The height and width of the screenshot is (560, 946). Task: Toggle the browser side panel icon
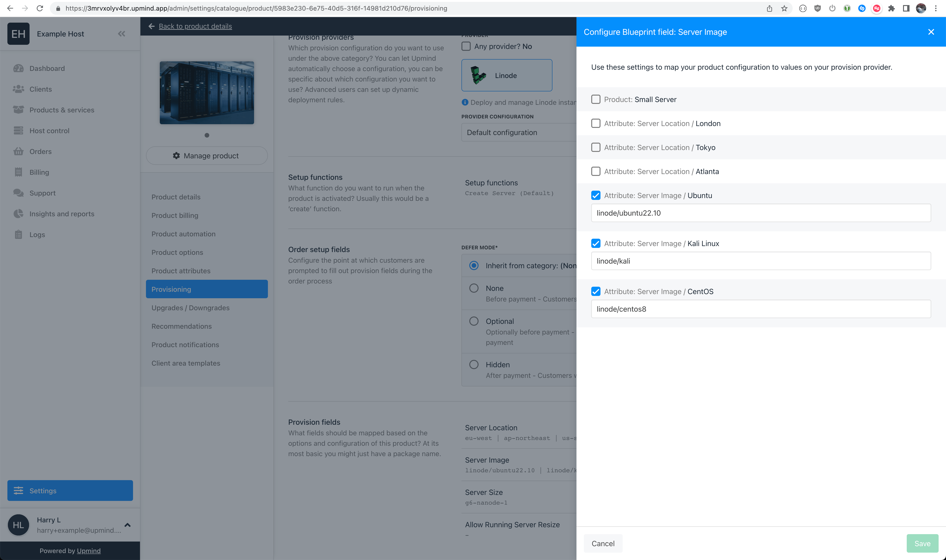coord(906,8)
